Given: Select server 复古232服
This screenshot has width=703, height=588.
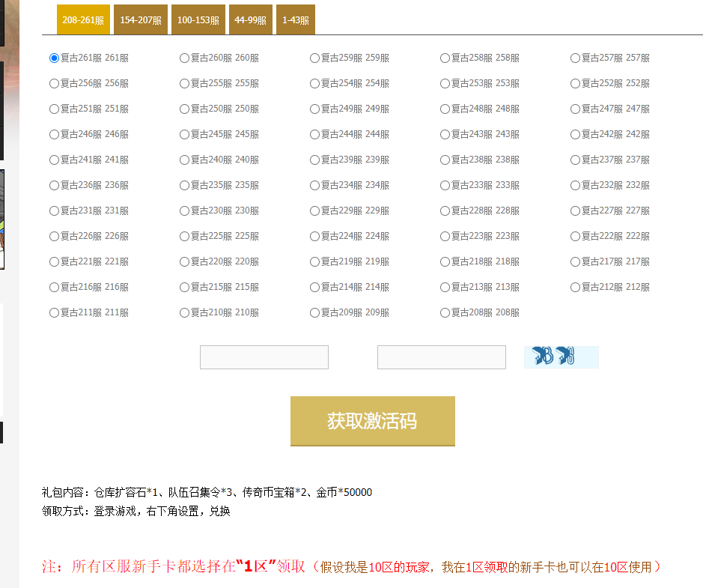Looking at the screenshot, I should (575, 186).
